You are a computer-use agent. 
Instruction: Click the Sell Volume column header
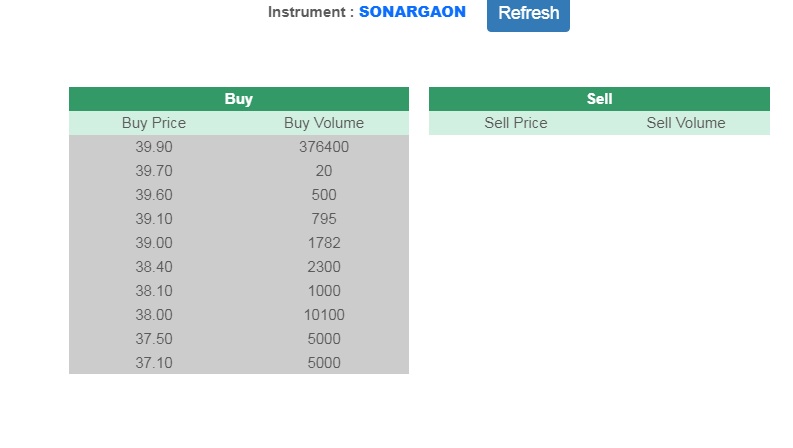point(686,123)
